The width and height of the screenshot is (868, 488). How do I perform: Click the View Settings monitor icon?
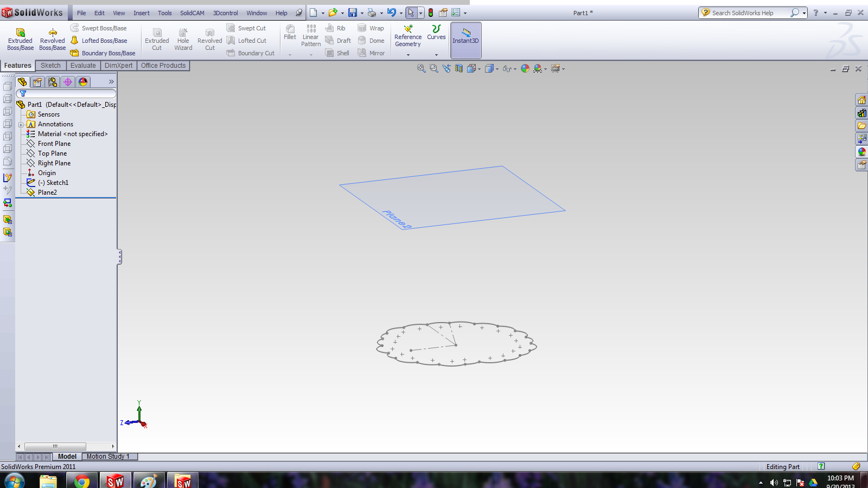[555, 68]
